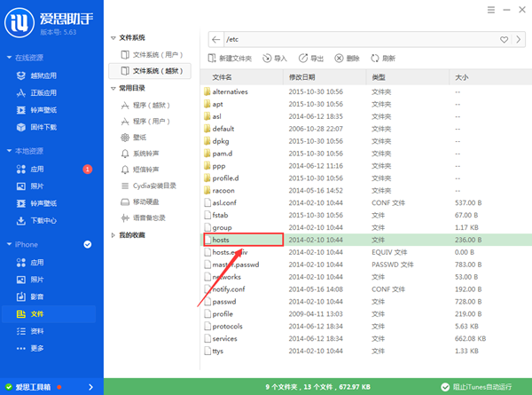
Task: Select the racoon folder
Action: point(368,191)
